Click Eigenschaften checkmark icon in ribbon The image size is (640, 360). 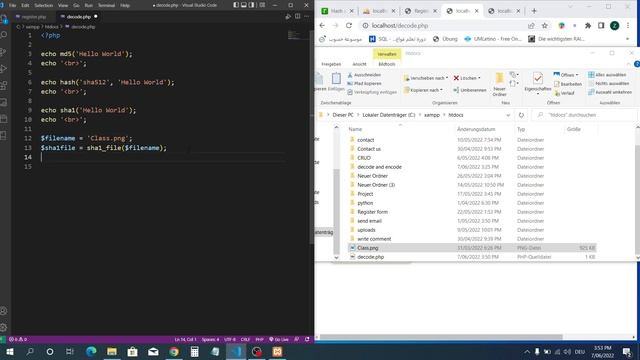click(x=538, y=78)
